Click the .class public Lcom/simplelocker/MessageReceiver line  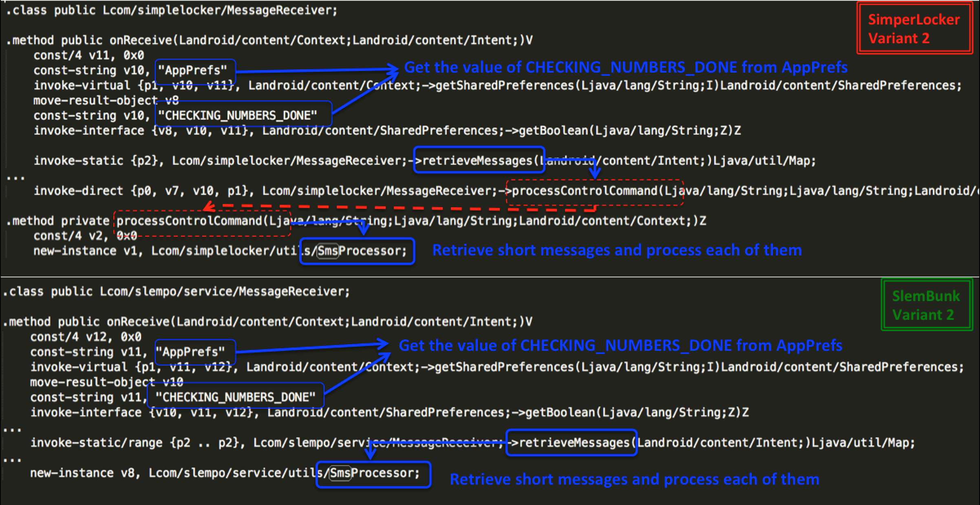point(172,10)
